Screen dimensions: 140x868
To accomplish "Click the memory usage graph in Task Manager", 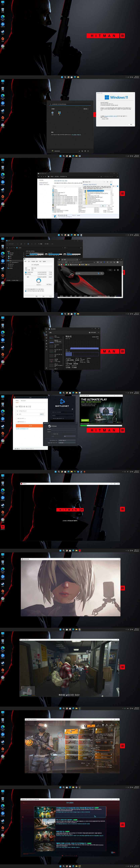I will pyautogui.click(x=82, y=344).
